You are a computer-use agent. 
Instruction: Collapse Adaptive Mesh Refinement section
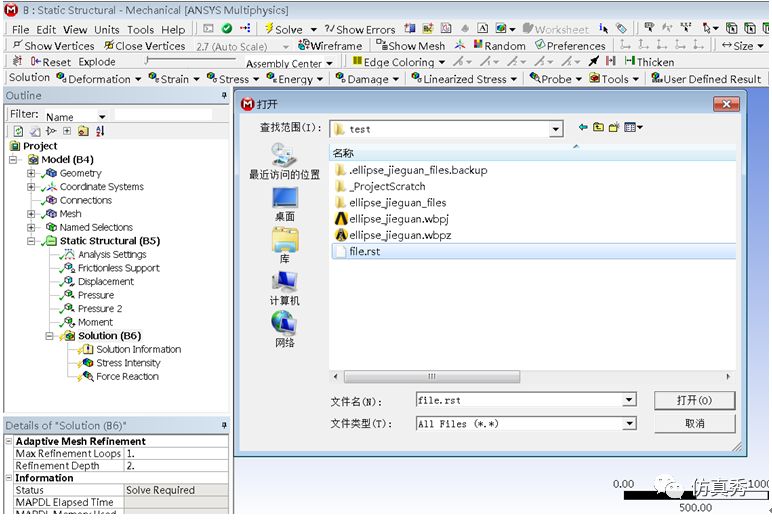tap(9, 441)
